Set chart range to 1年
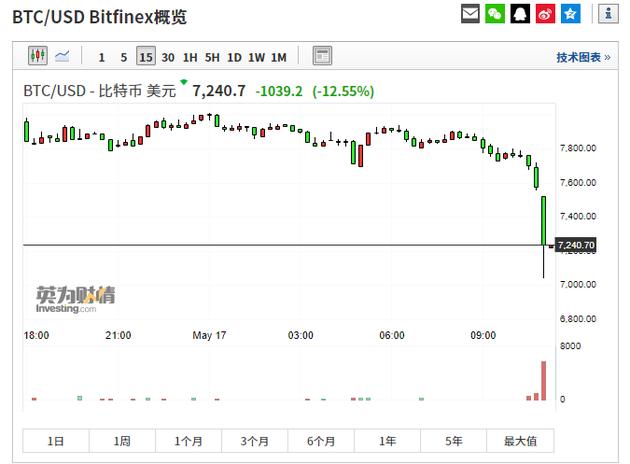This screenshot has height=464, width=630. click(x=387, y=441)
